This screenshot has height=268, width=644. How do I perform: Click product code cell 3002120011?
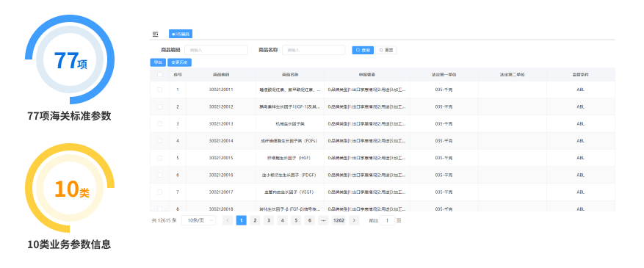221,90
